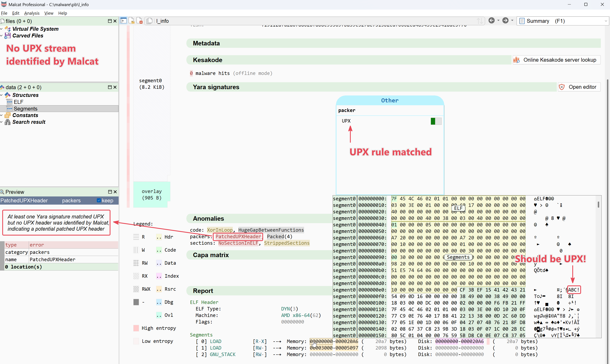Click the ELF structure icon

(9, 102)
